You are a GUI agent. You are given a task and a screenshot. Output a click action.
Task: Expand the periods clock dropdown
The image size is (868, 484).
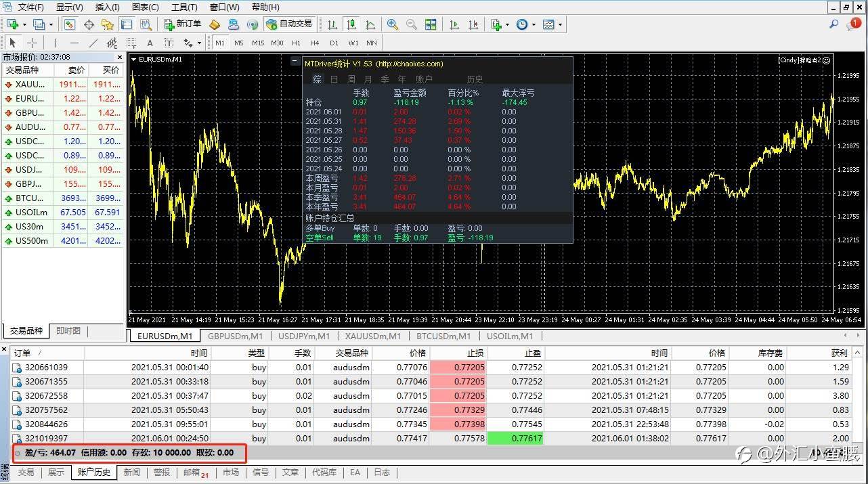click(534, 24)
